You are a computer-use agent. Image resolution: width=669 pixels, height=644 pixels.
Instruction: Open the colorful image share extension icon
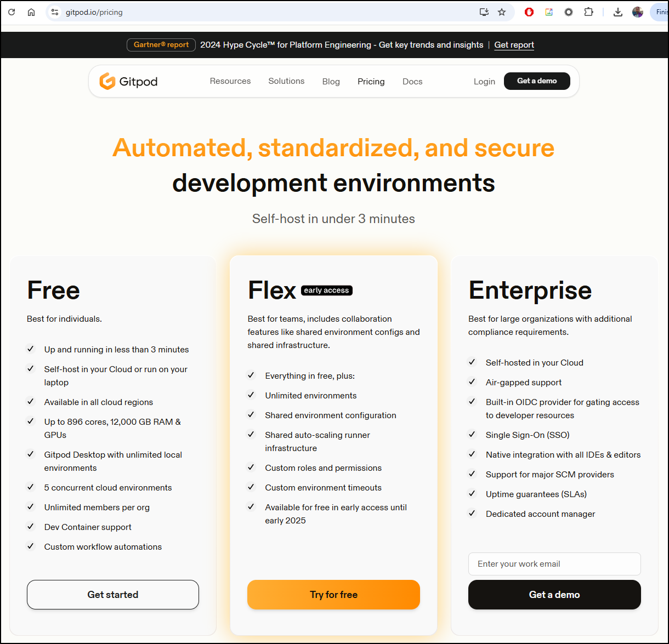[549, 12]
